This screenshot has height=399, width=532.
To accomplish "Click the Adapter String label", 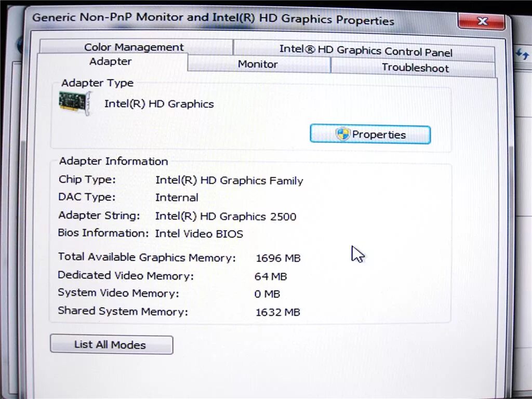I will [x=99, y=216].
